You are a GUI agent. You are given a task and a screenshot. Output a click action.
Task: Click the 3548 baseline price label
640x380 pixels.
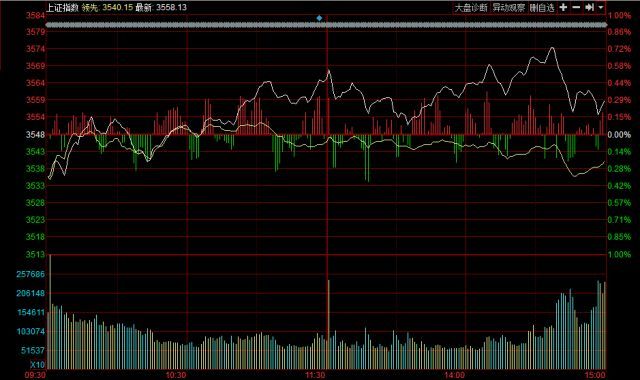35,134
